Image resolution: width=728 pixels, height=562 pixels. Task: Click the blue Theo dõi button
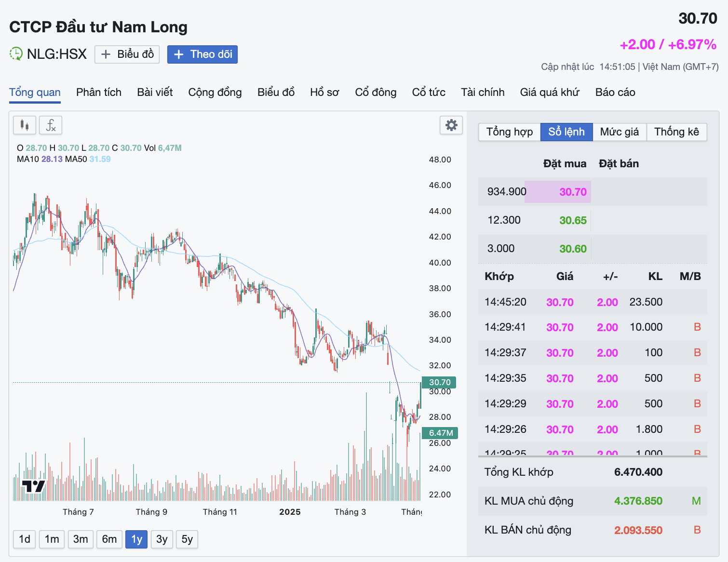(202, 54)
